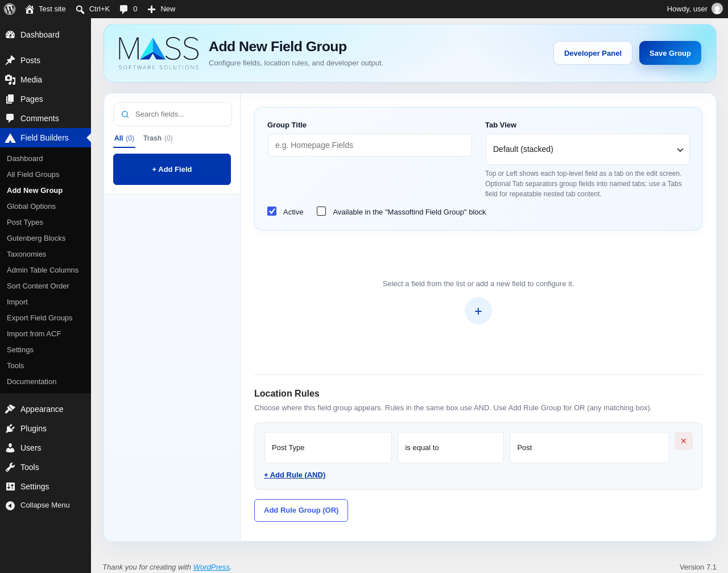Open Plugins via the plug icon
This screenshot has width=728, height=573.
click(10, 428)
